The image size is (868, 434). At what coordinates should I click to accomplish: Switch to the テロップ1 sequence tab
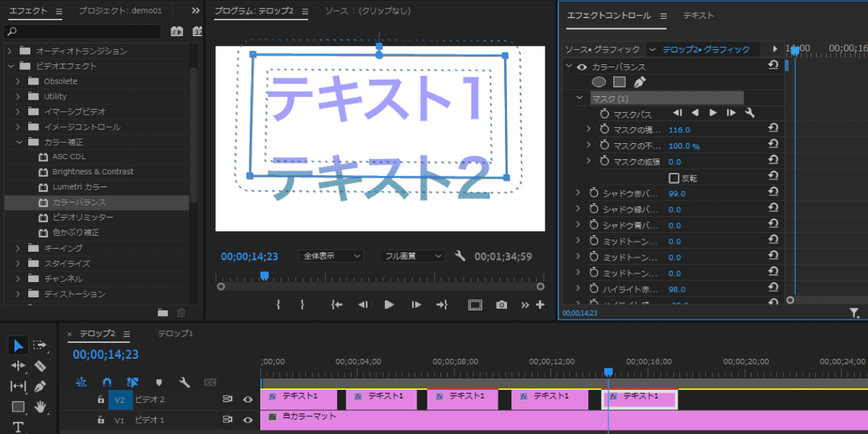point(176,333)
